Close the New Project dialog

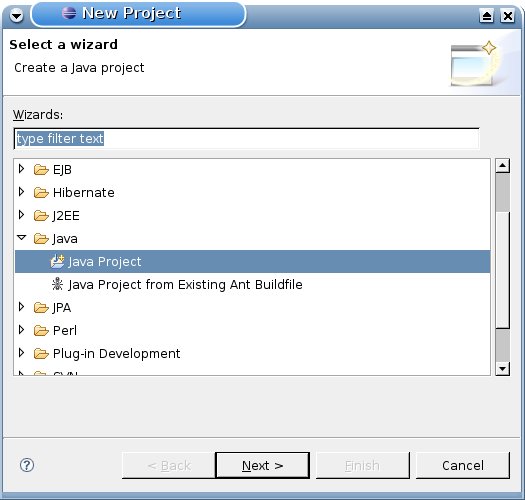[x=508, y=16]
